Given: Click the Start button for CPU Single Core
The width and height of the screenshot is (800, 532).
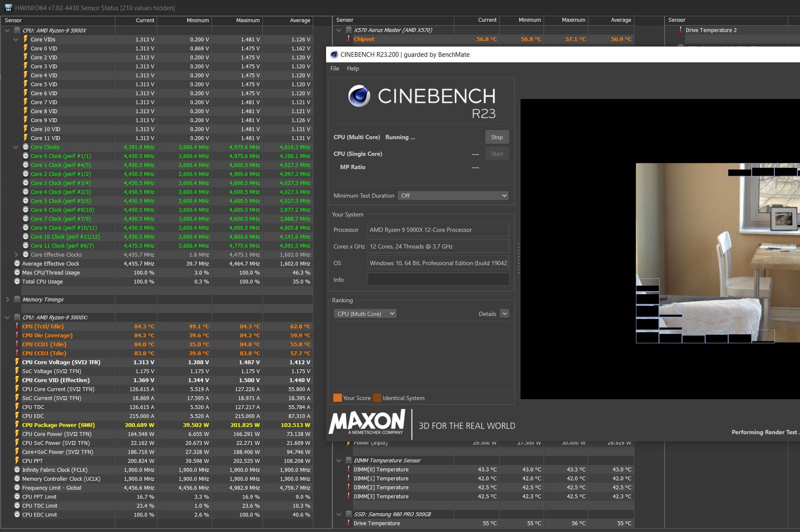Looking at the screenshot, I should click(x=497, y=154).
